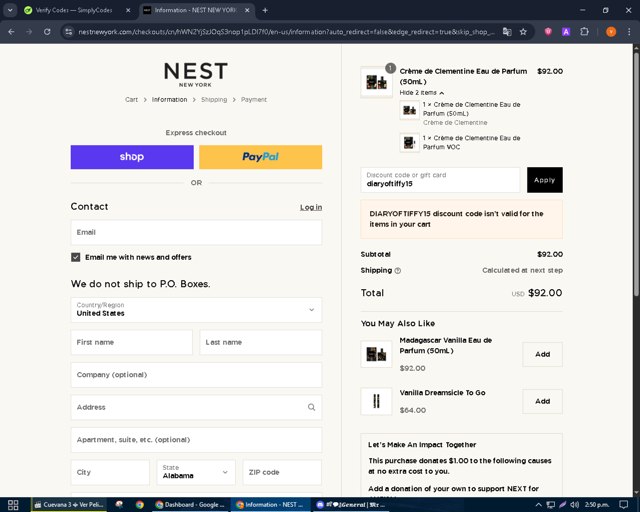The height and width of the screenshot is (512, 640).
Task: Go to Cart breadcrumb
Action: point(131,100)
